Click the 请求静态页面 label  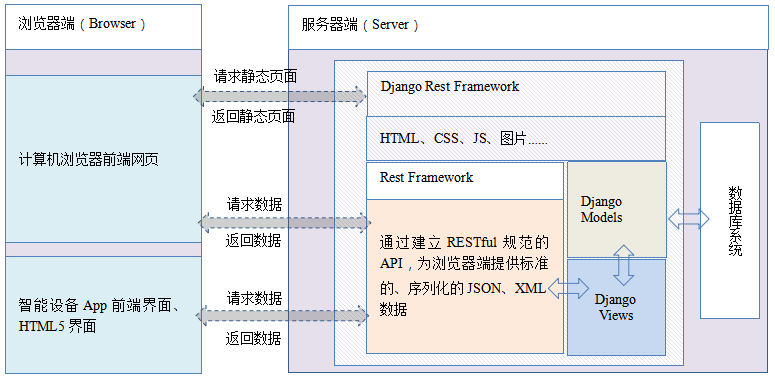pyautogui.click(x=255, y=77)
